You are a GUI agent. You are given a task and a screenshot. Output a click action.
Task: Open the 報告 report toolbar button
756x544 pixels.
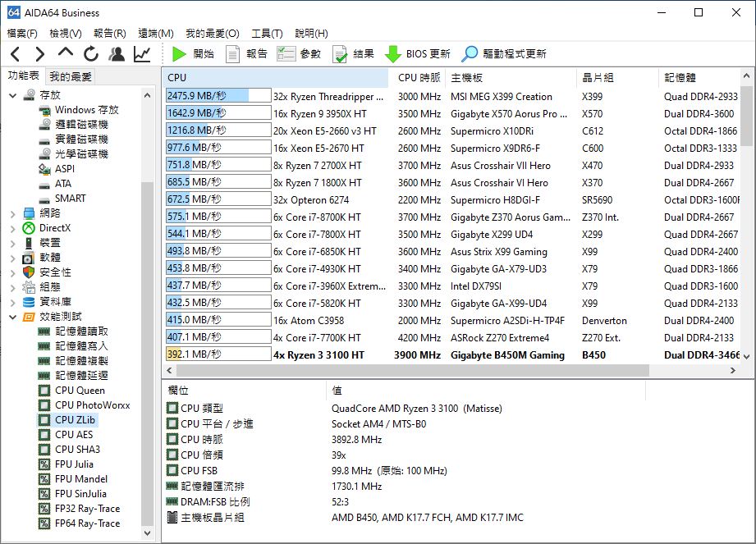[246, 54]
